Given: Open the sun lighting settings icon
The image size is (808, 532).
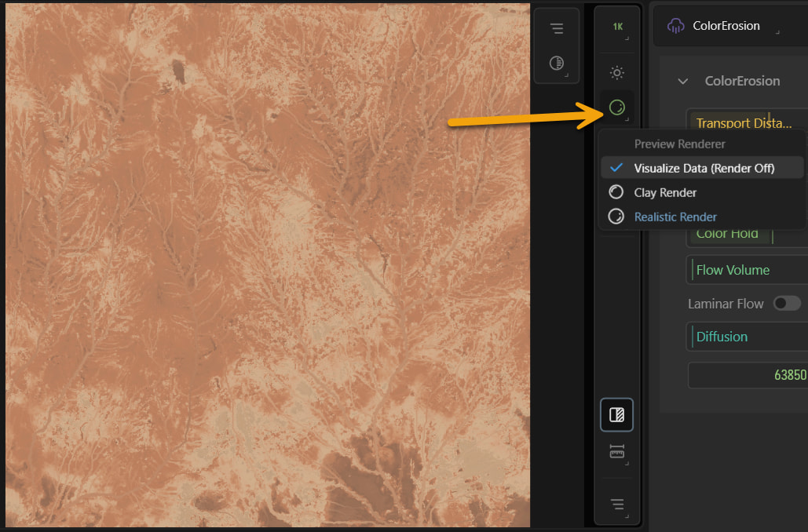Looking at the screenshot, I should [617, 73].
